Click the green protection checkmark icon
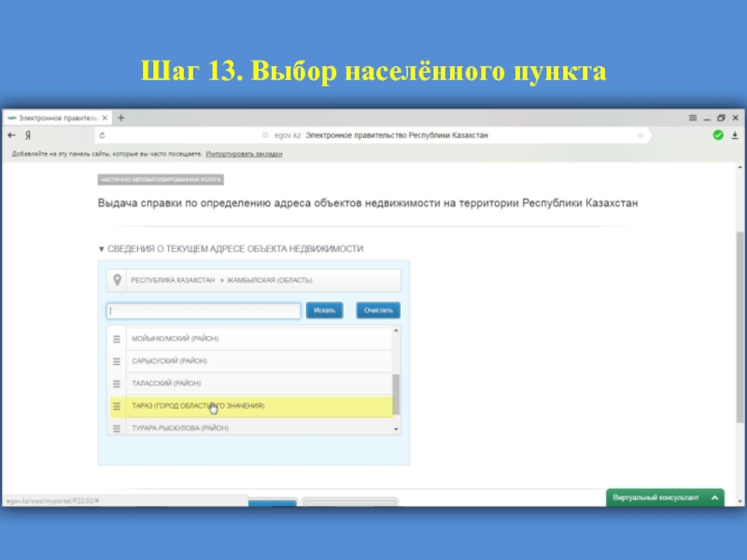Screen dimensions: 747x560 (718, 135)
